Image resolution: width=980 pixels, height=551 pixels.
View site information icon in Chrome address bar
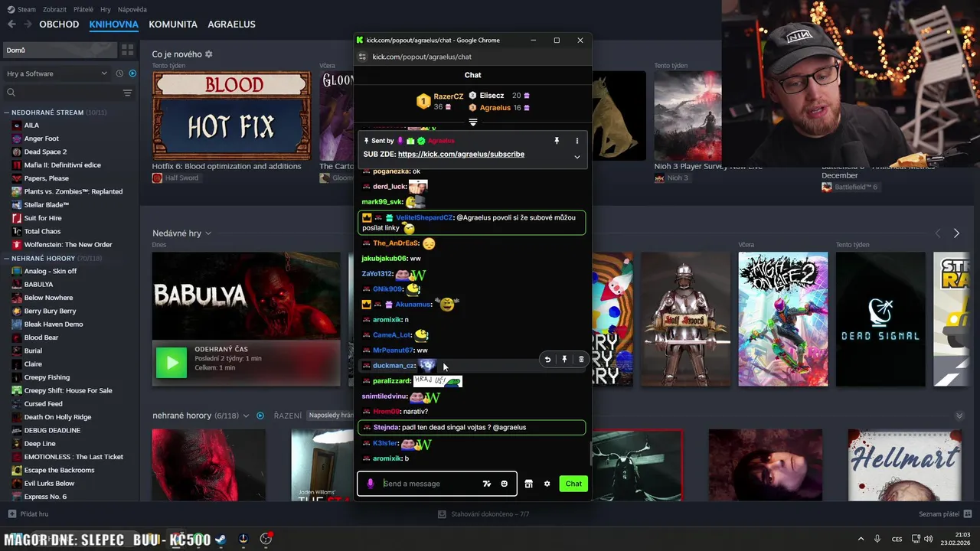click(x=363, y=57)
